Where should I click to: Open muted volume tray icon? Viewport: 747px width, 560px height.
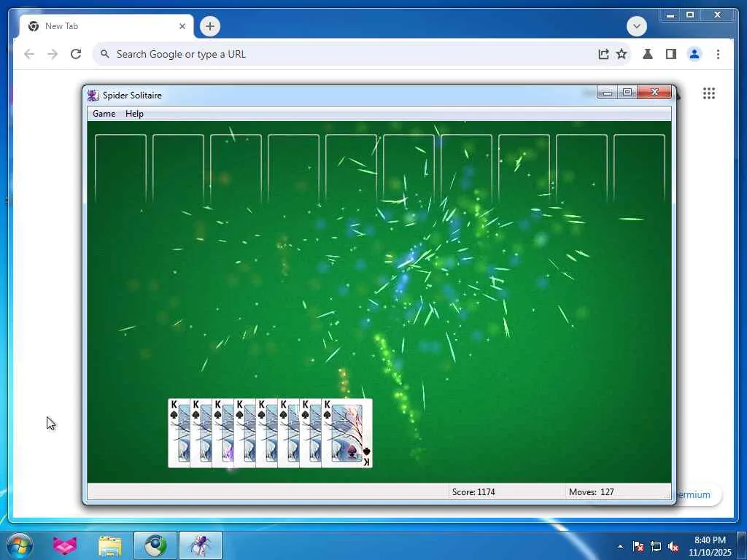pos(673,546)
